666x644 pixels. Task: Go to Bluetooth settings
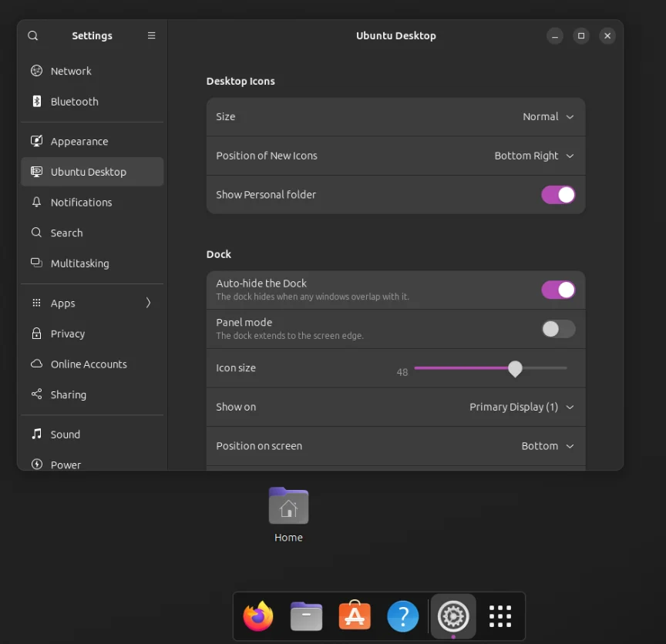(92, 102)
